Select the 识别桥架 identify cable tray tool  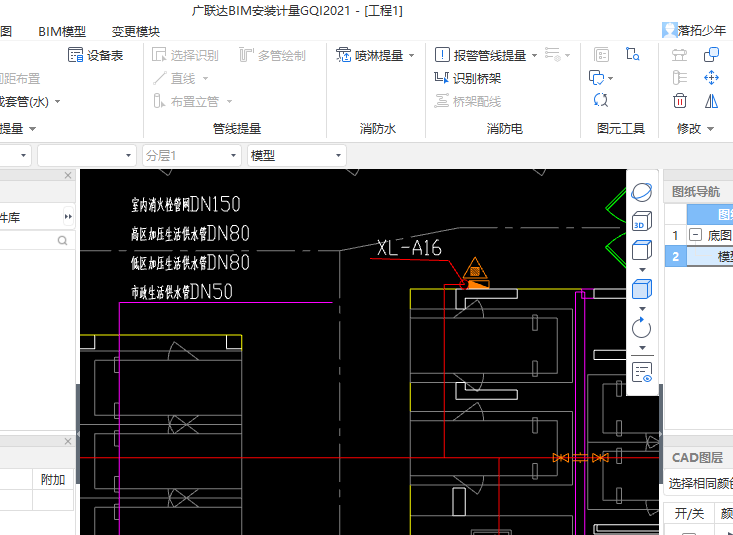tap(467, 78)
